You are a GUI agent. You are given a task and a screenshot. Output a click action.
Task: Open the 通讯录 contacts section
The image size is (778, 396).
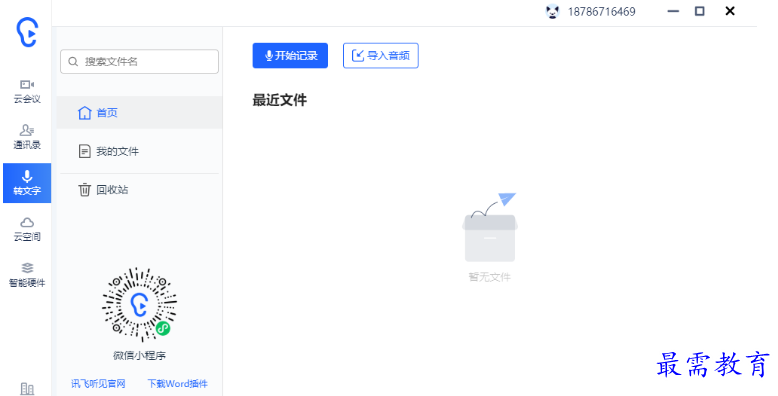pyautogui.click(x=27, y=137)
